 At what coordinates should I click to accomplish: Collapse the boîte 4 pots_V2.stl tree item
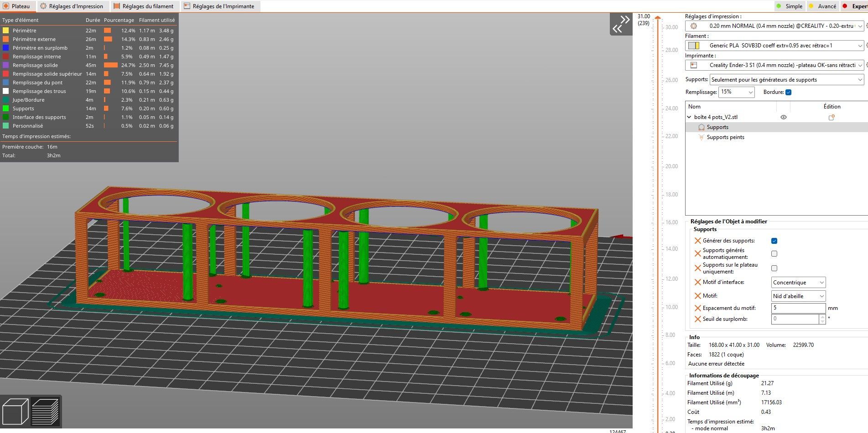pyautogui.click(x=689, y=117)
